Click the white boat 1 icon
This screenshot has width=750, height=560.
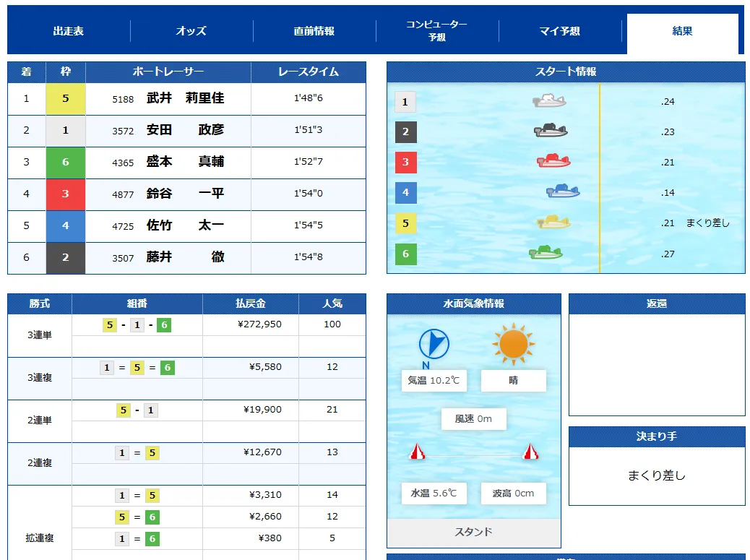click(x=549, y=101)
